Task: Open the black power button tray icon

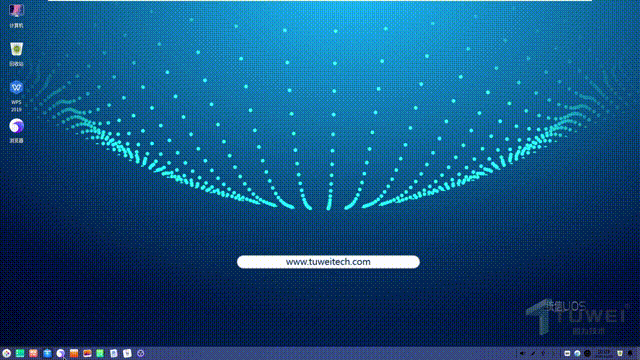Action: tap(587, 353)
